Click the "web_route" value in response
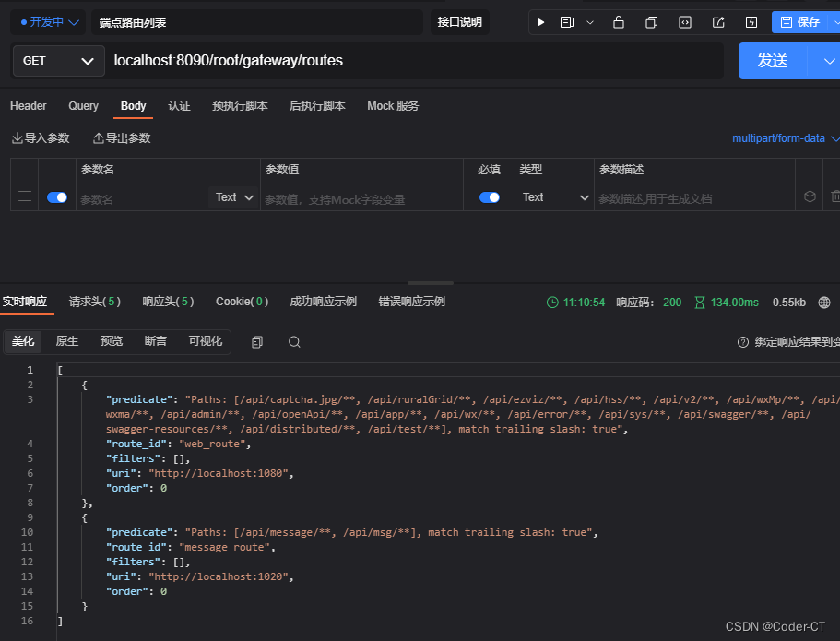This screenshot has width=840, height=641. (x=213, y=444)
